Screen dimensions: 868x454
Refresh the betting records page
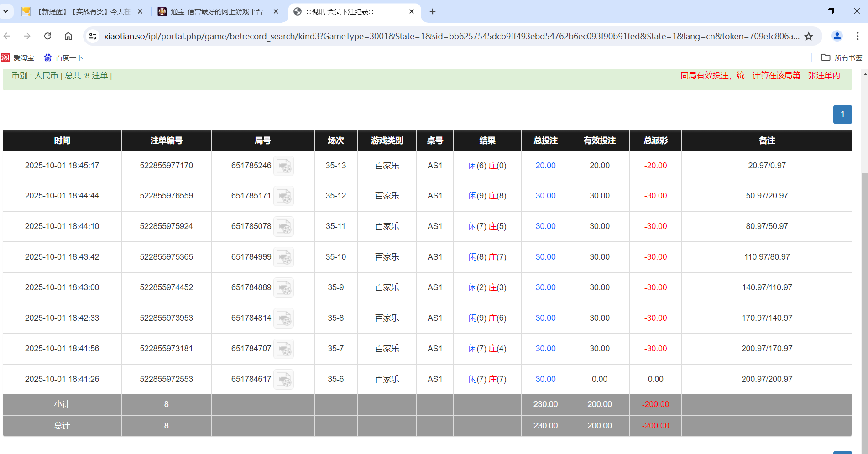point(47,36)
